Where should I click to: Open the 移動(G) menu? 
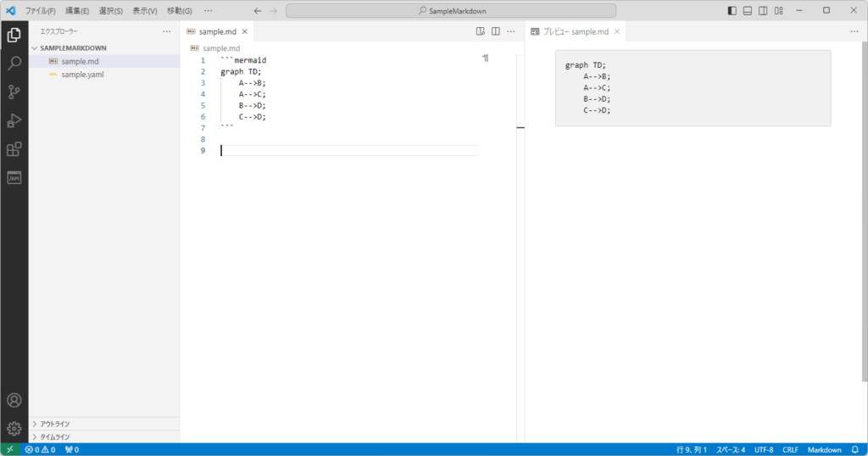[180, 10]
